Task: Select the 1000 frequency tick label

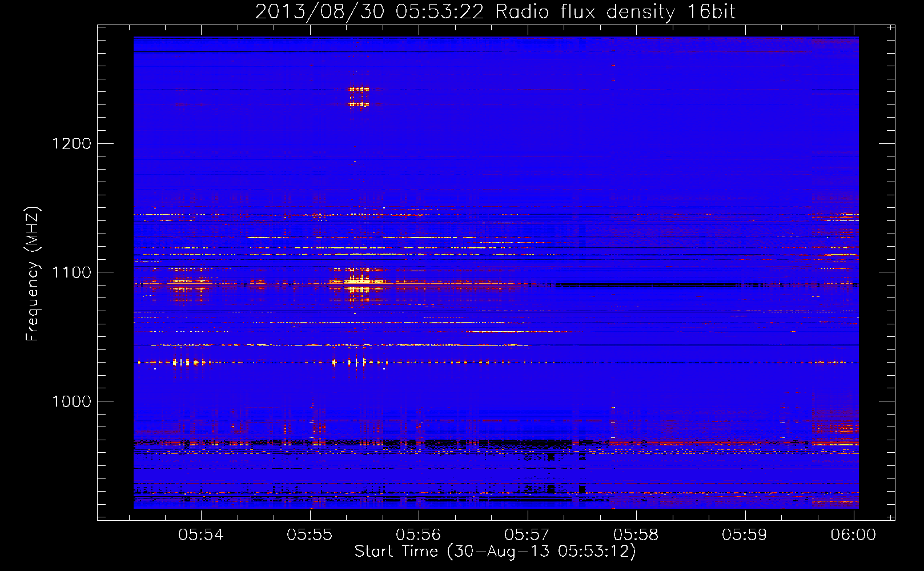Action: coord(71,401)
